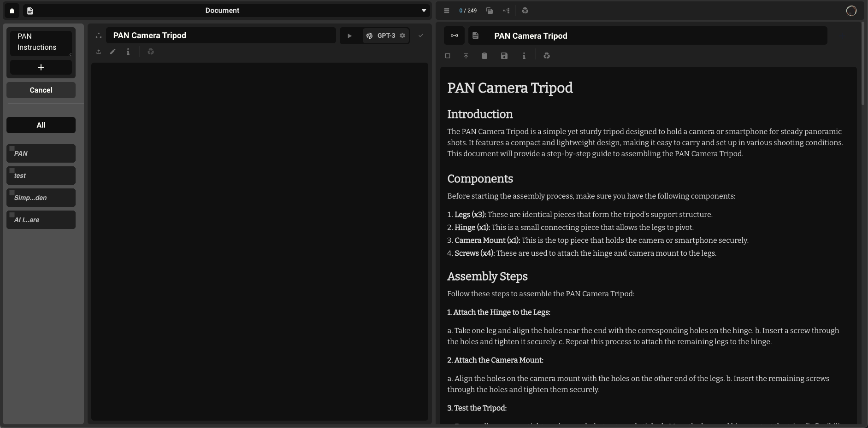Image resolution: width=868 pixels, height=428 pixels.
Task: Select the All filter tab
Action: point(41,125)
